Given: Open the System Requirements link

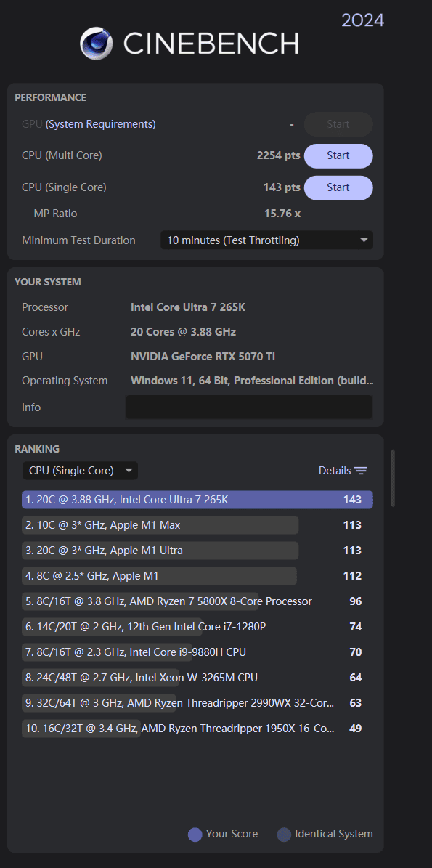Looking at the screenshot, I should [101, 124].
